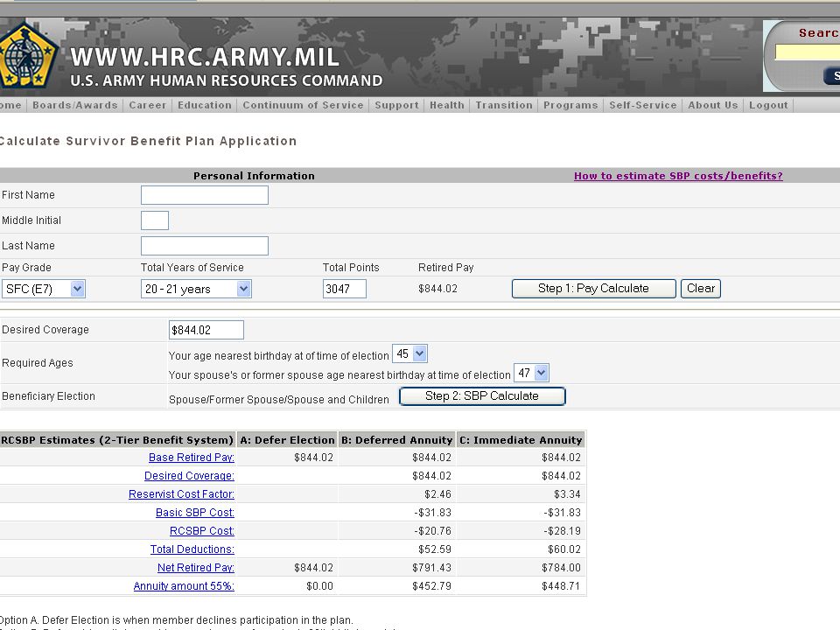
Task: Click the $60.02 total deductions value
Action: pyautogui.click(x=564, y=549)
